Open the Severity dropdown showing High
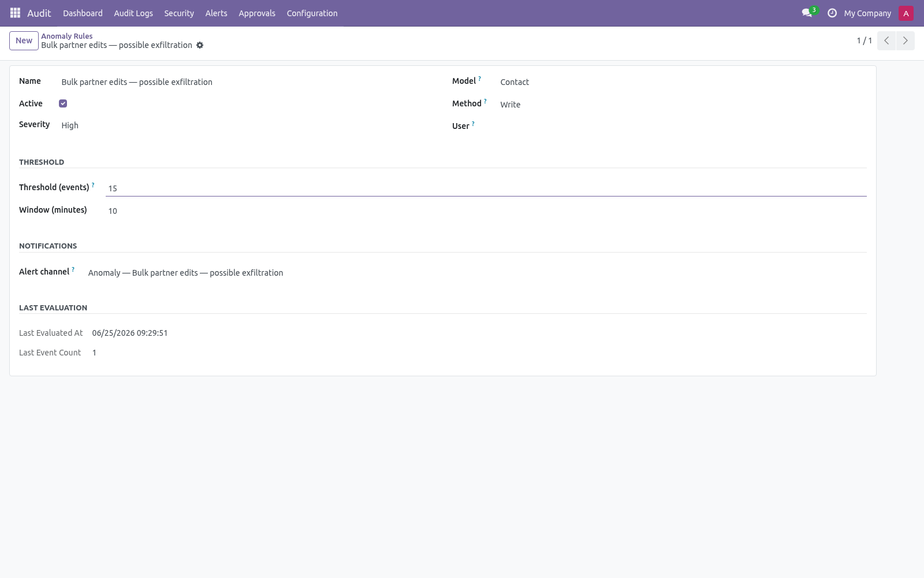 (247, 125)
